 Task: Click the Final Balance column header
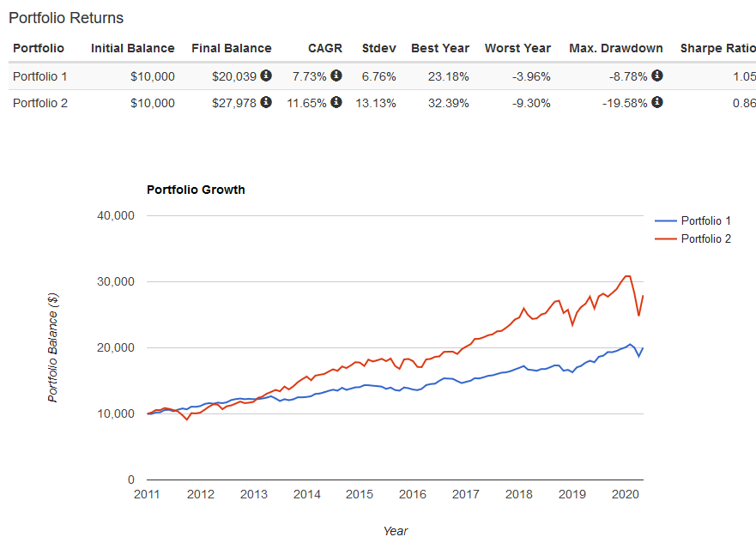pos(232,48)
